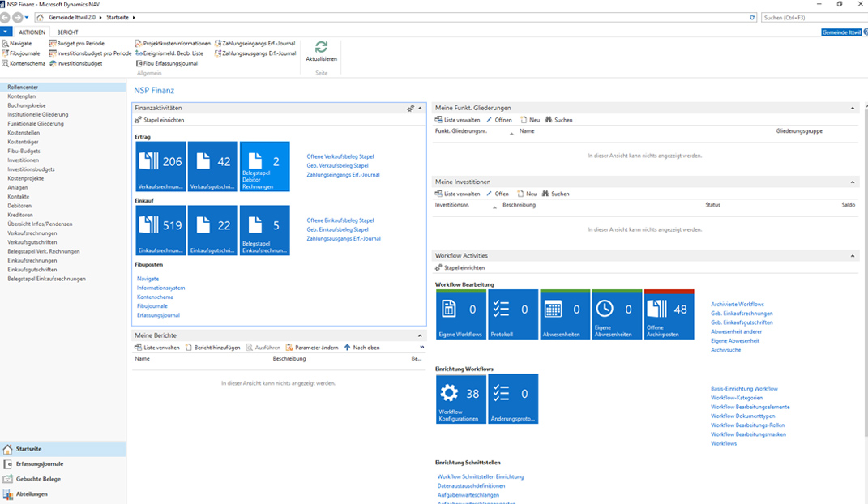Open the Einkaufsrechnungen tile showing 519
This screenshot has height=504, width=868.
[160, 230]
